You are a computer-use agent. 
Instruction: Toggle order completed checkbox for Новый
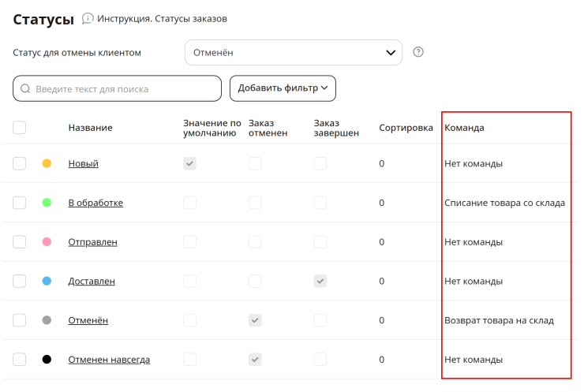click(320, 163)
